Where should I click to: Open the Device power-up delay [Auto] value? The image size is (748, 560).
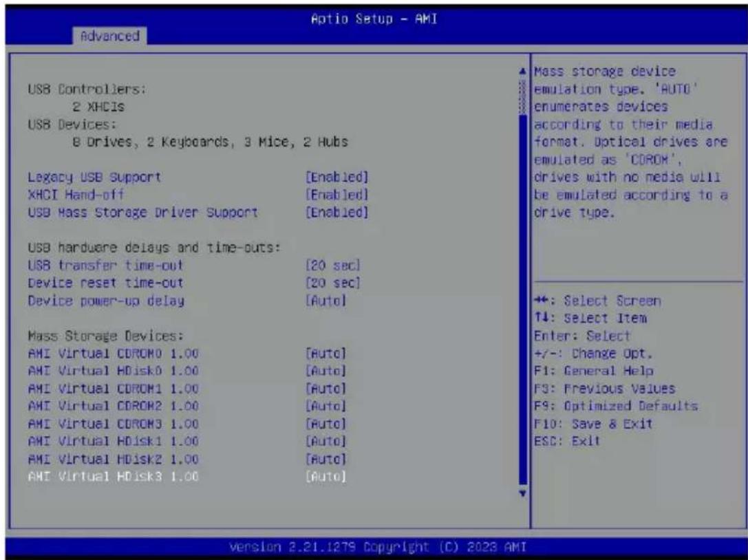click(325, 301)
